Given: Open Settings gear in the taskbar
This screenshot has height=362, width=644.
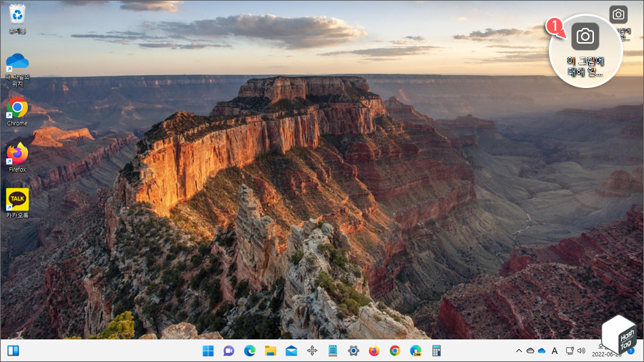Looking at the screenshot, I should point(353,351).
